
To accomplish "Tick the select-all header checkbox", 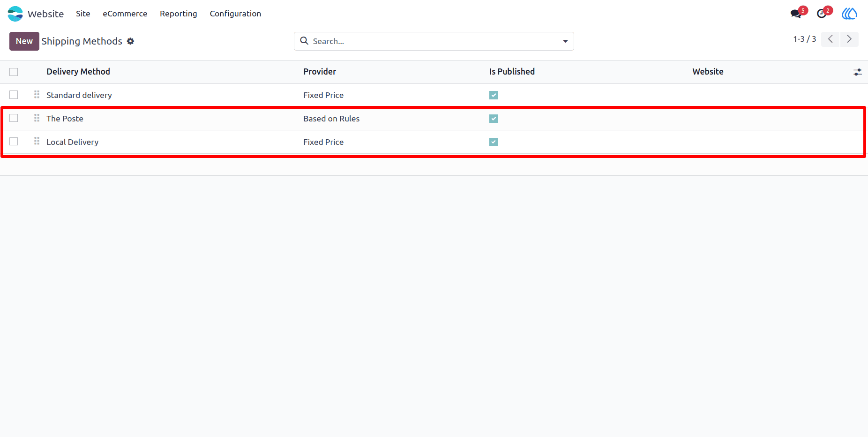I will [x=14, y=72].
